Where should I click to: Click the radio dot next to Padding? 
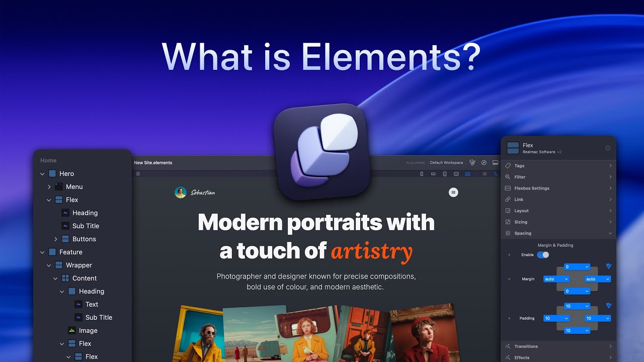pyautogui.click(x=508, y=318)
